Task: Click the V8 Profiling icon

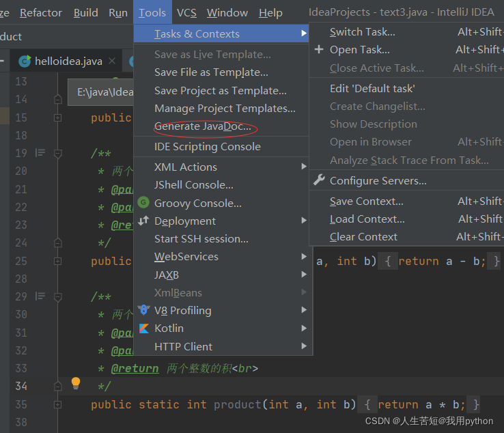Action: pos(143,310)
